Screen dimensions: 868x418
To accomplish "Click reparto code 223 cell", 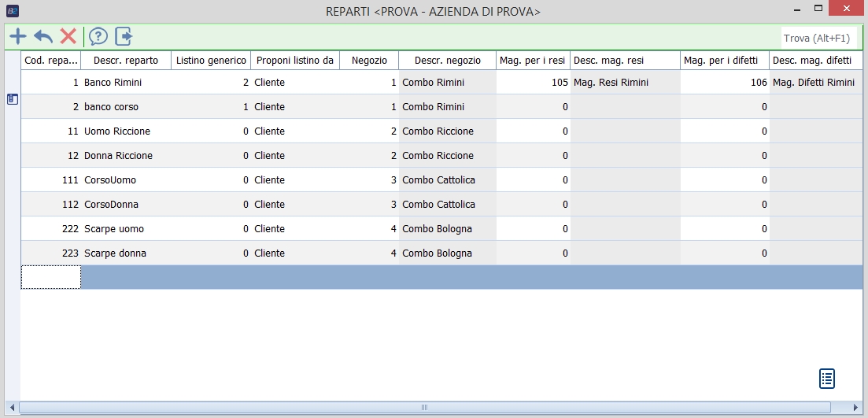I will point(51,253).
